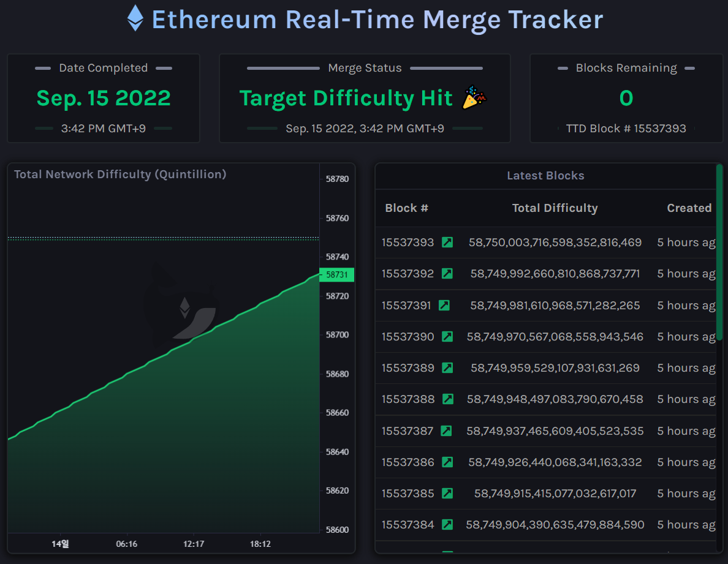This screenshot has height=564, width=728.
Task: Click the Block # column header
Action: pyautogui.click(x=406, y=208)
